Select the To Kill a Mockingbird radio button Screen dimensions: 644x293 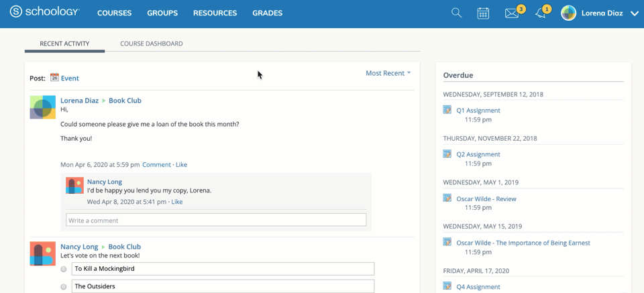pos(64,269)
